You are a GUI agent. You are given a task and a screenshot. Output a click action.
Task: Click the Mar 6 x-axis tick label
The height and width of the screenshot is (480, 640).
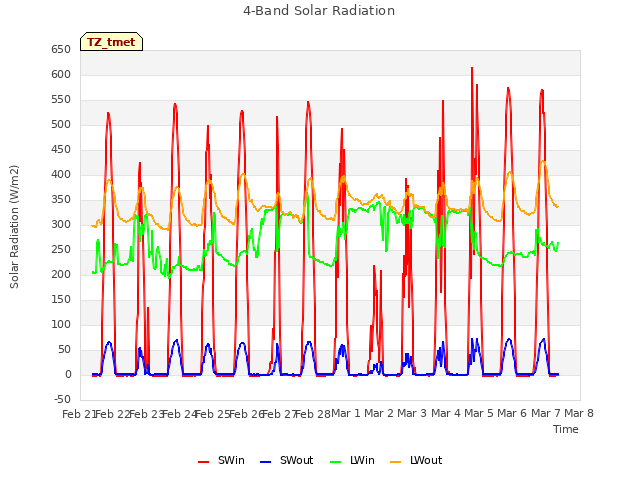[x=512, y=413]
